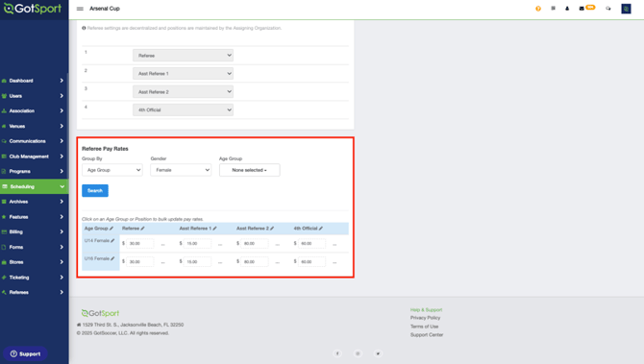Expand the Association sidebar chevron
The image size is (644, 364).
pyautogui.click(x=62, y=110)
